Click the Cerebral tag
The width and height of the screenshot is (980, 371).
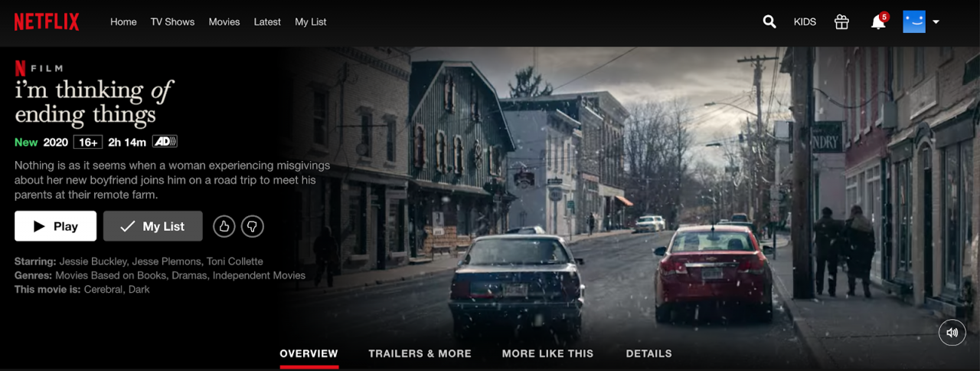pyautogui.click(x=104, y=290)
